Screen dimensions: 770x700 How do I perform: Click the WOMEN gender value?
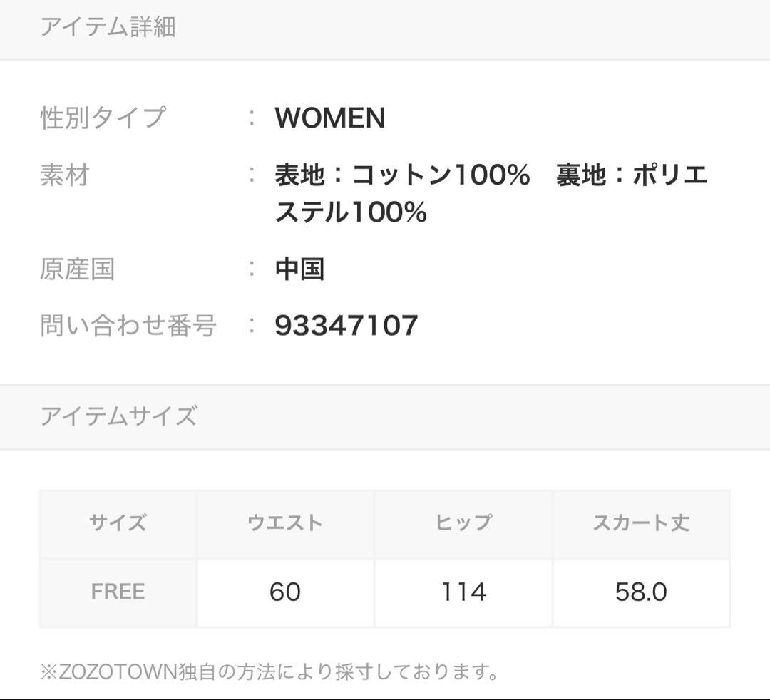(330, 118)
